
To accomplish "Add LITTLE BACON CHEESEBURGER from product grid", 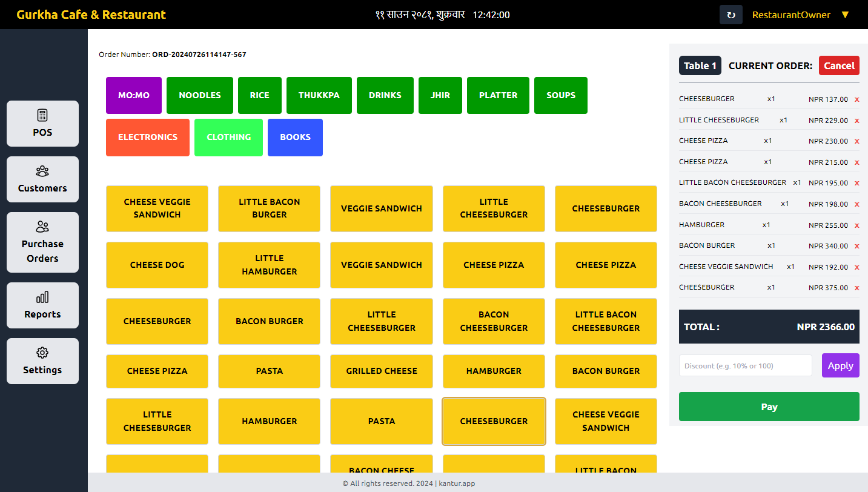I will pos(606,321).
